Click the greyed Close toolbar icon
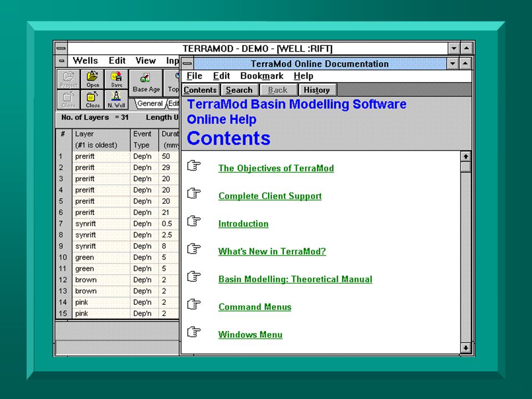Image resolution: width=532 pixels, height=399 pixels. pos(69,99)
